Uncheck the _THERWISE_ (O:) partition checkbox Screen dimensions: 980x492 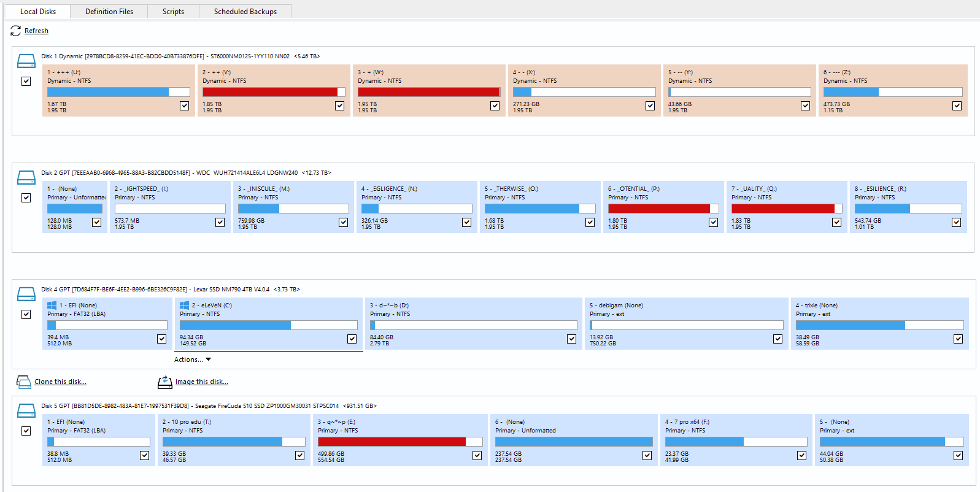(590, 222)
